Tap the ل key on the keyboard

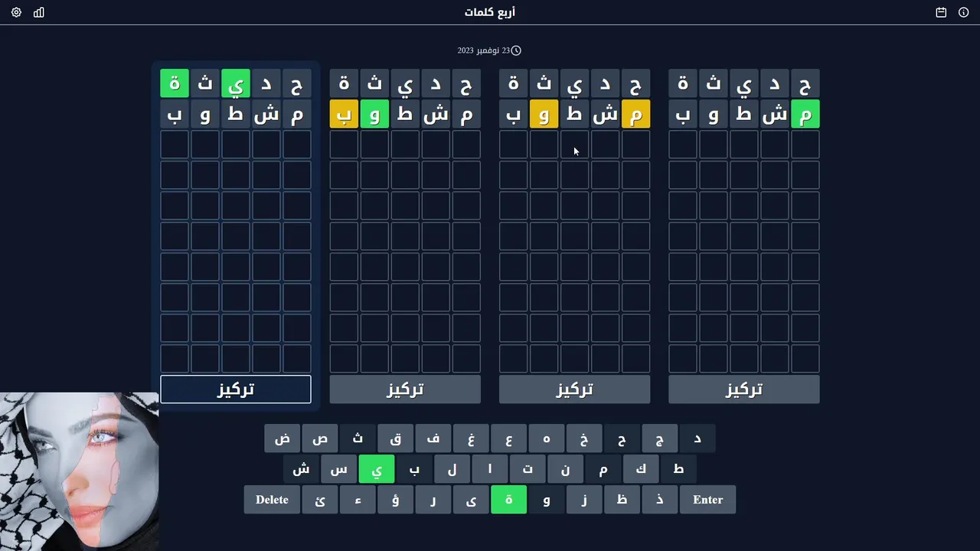[452, 469]
